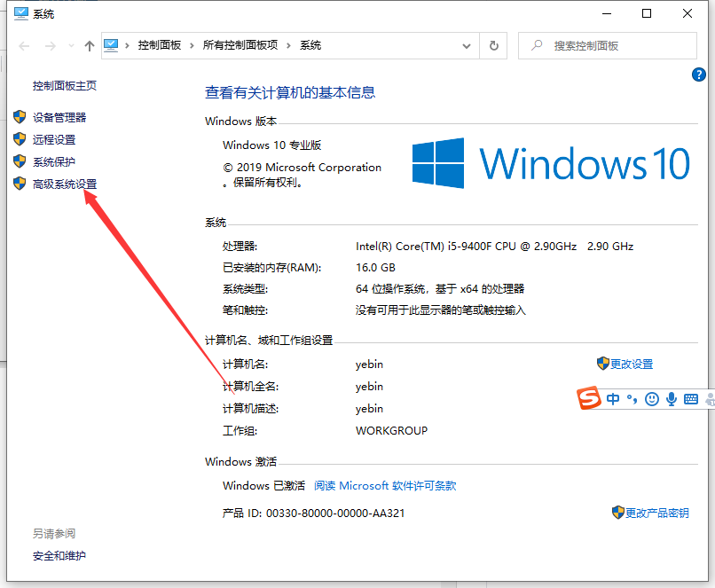Click the 16.0 GB RAM value
The image size is (715, 588).
[375, 268]
